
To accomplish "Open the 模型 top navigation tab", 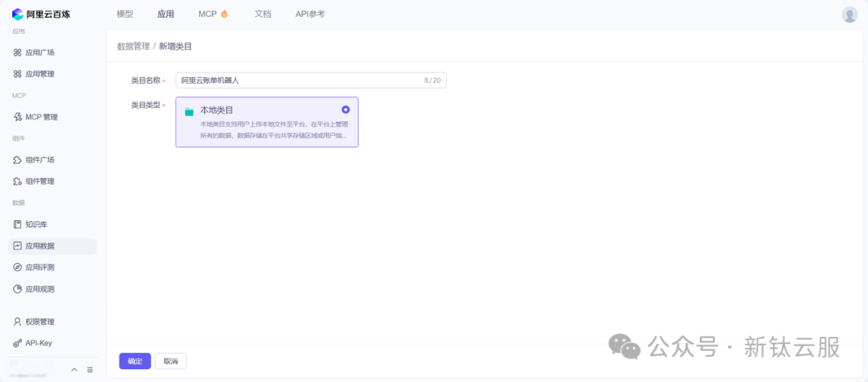I will (125, 14).
